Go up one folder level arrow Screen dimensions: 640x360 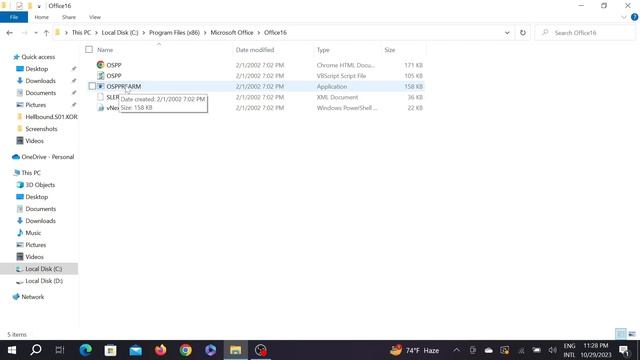(x=46, y=33)
